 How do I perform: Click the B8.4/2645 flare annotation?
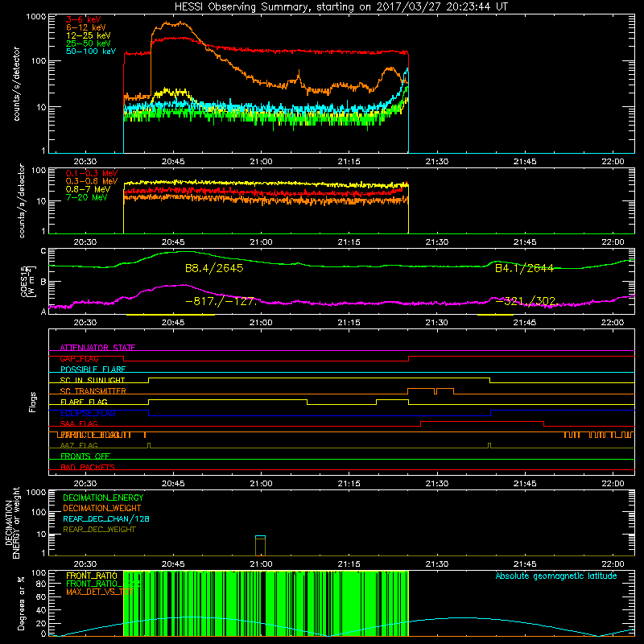214,268
